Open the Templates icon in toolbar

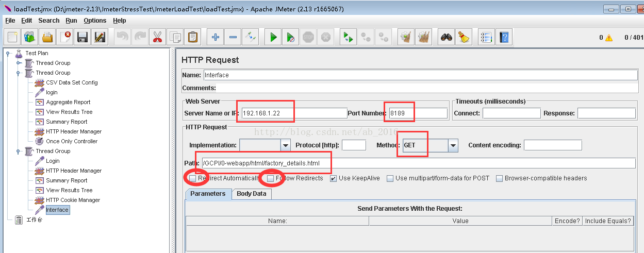coord(30,37)
